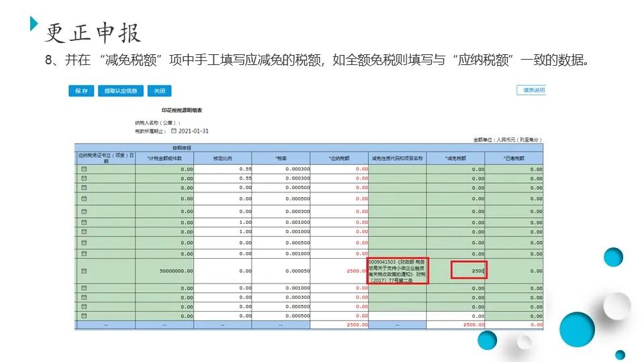644x362 pixels.
Task: Click the 已缴税额 column header
Action: point(514,158)
